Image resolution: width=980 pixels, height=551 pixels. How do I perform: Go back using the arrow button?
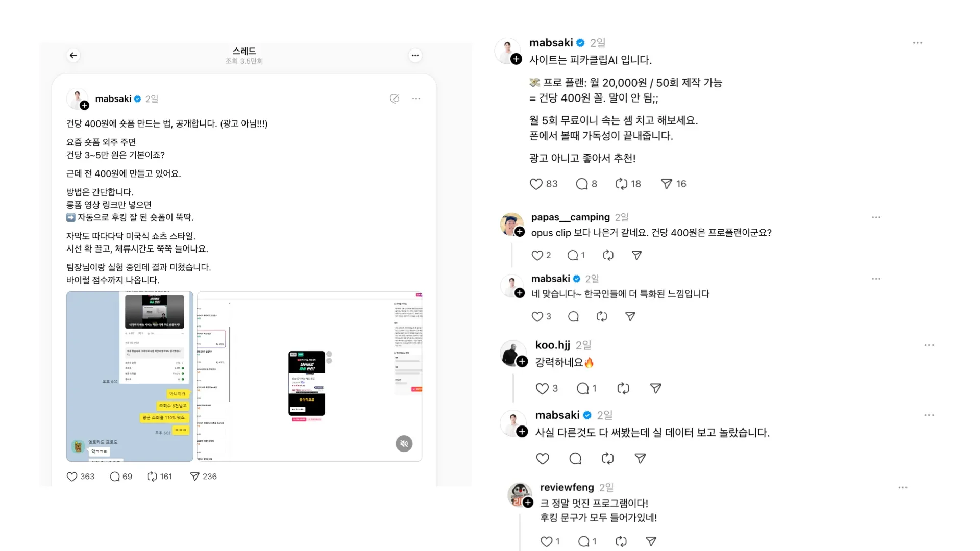coord(73,55)
